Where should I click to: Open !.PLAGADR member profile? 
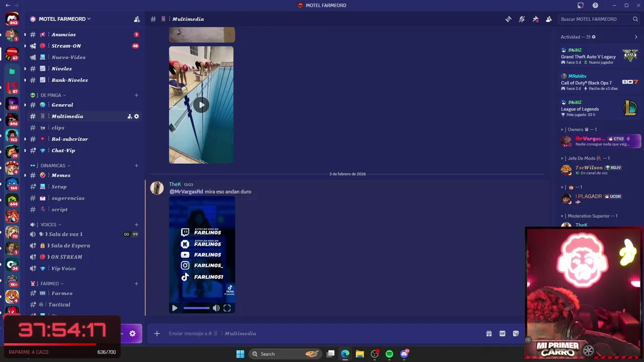click(589, 197)
